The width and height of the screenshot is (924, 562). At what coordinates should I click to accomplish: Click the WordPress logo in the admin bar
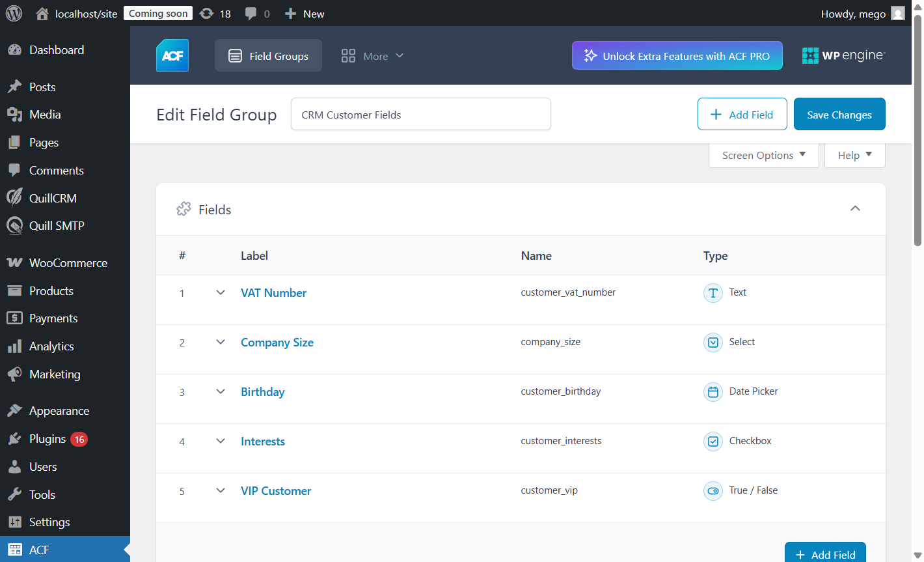click(x=14, y=13)
